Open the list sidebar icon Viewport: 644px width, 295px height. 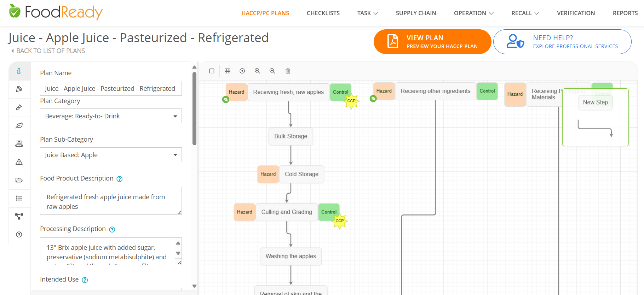pyautogui.click(x=19, y=198)
